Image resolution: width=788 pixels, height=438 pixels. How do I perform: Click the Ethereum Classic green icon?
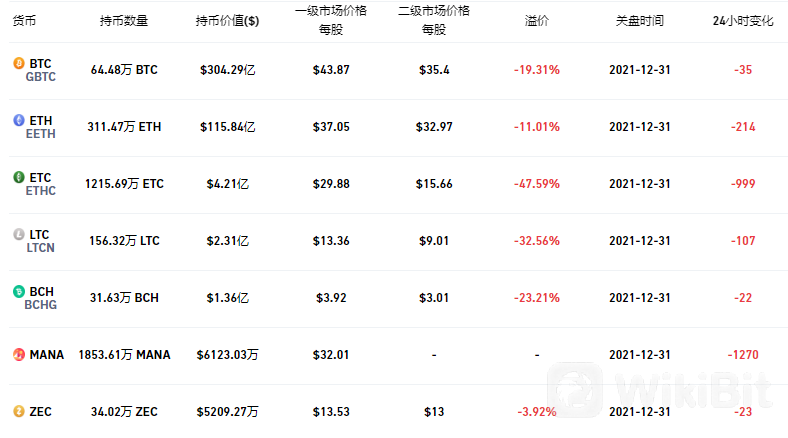(19, 177)
